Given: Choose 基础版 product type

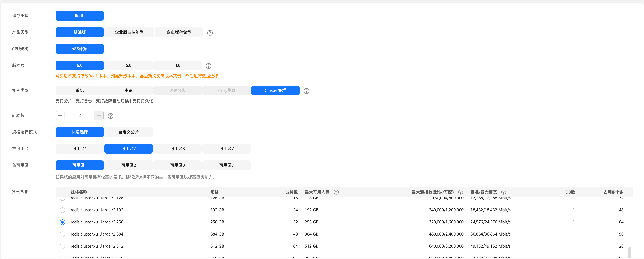Looking at the screenshot, I should point(79,32).
